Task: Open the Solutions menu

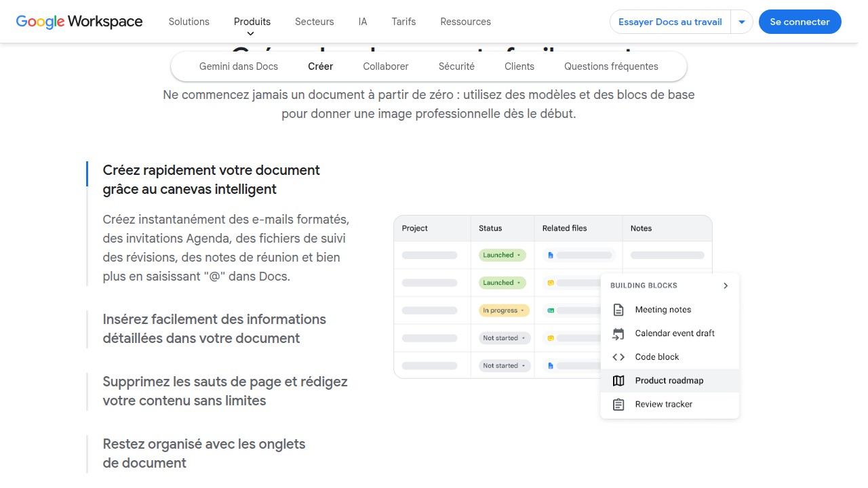Action: pyautogui.click(x=189, y=22)
